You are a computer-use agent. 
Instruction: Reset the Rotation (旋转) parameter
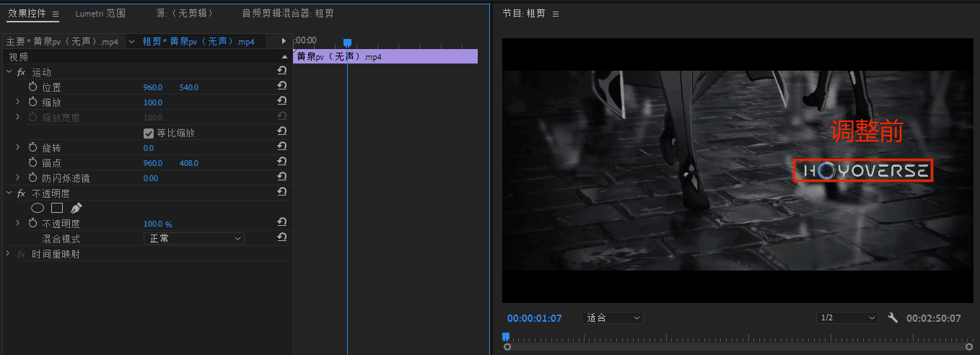tap(282, 147)
